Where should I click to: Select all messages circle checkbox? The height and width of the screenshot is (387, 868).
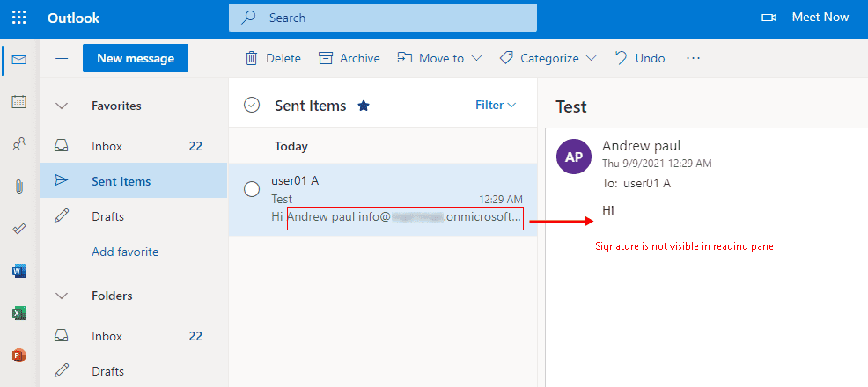(x=252, y=106)
